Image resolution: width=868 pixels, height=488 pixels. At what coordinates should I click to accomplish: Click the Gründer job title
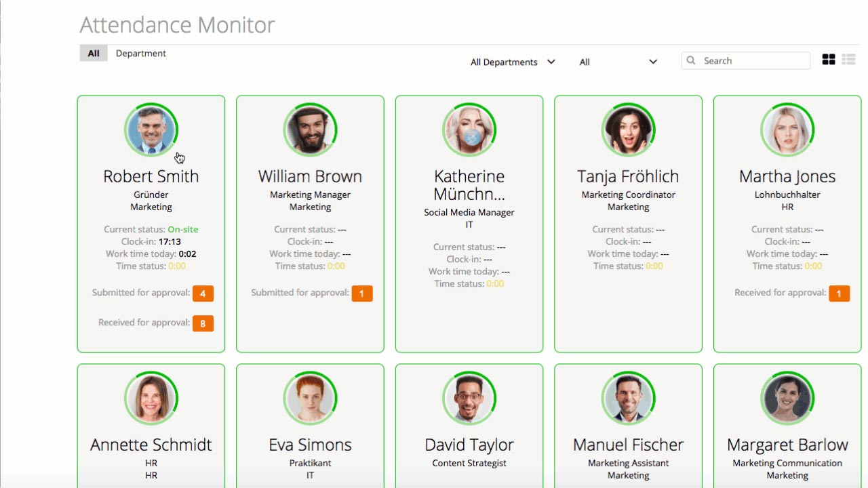(x=151, y=195)
